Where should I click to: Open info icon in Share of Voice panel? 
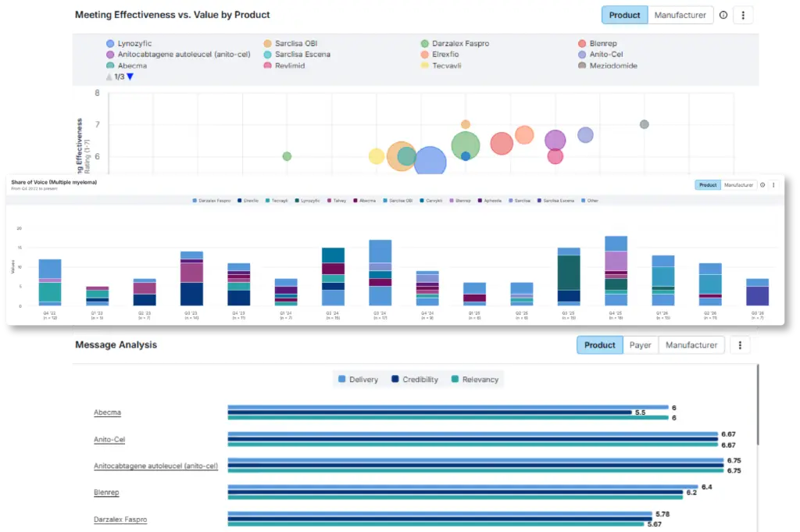point(762,185)
